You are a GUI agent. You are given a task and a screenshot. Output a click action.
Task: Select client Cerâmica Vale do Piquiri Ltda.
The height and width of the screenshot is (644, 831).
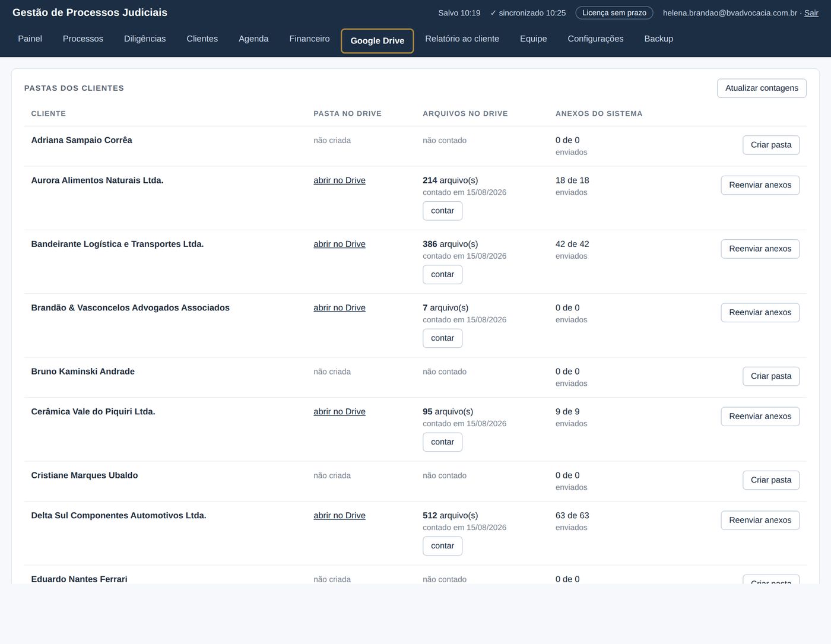(93, 411)
